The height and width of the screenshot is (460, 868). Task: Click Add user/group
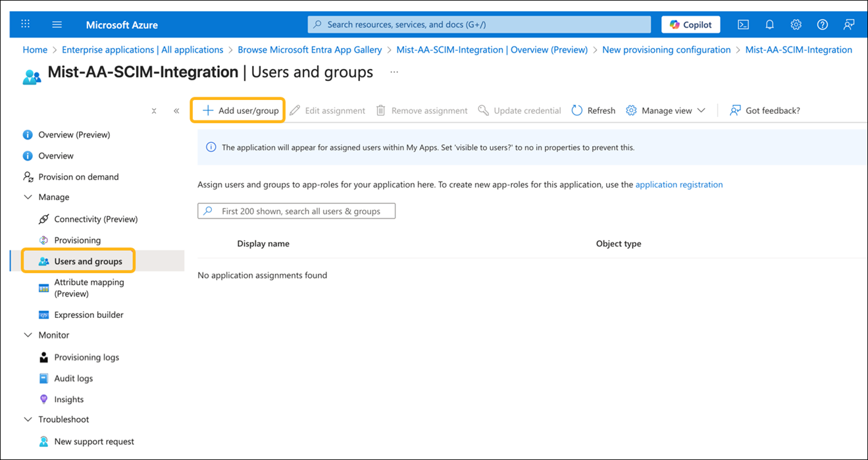point(238,110)
